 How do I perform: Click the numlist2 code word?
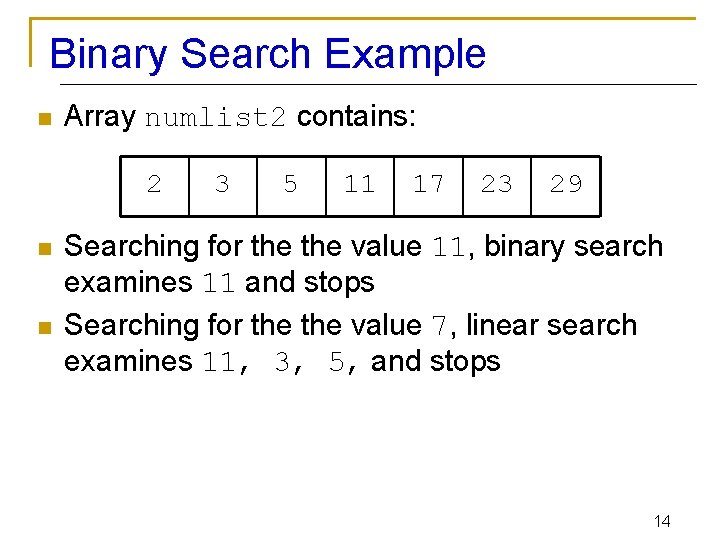point(216,119)
